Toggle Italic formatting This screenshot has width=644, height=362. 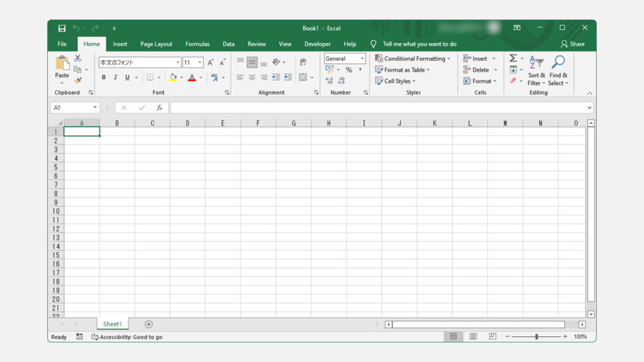point(116,77)
